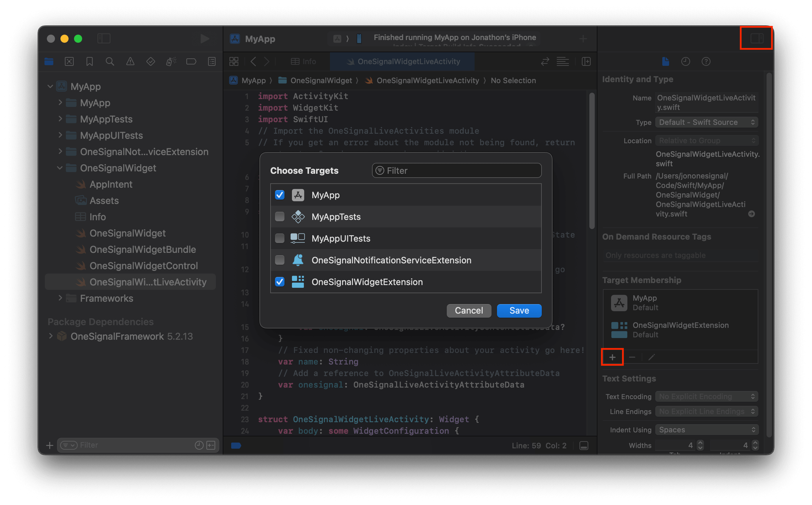
Task: Show the History inspector
Action: 686,61
